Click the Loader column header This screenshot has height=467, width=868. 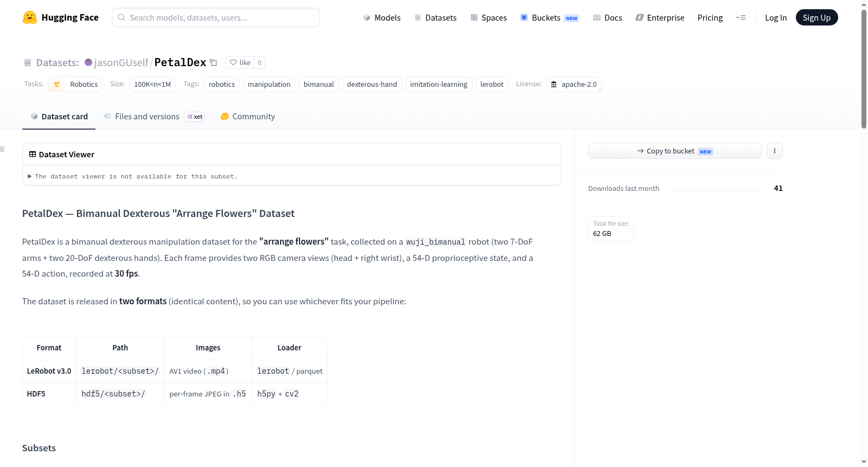(x=290, y=348)
